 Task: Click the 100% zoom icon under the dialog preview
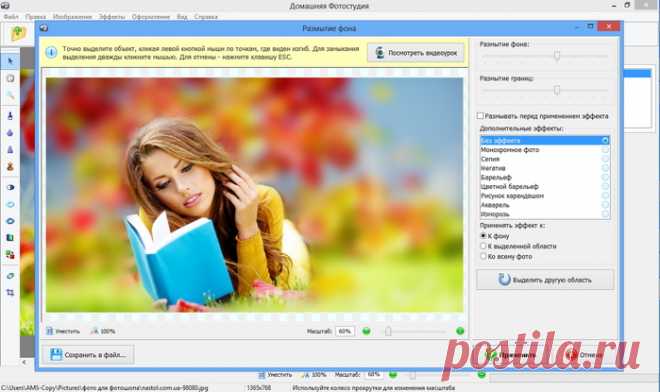coord(103,331)
